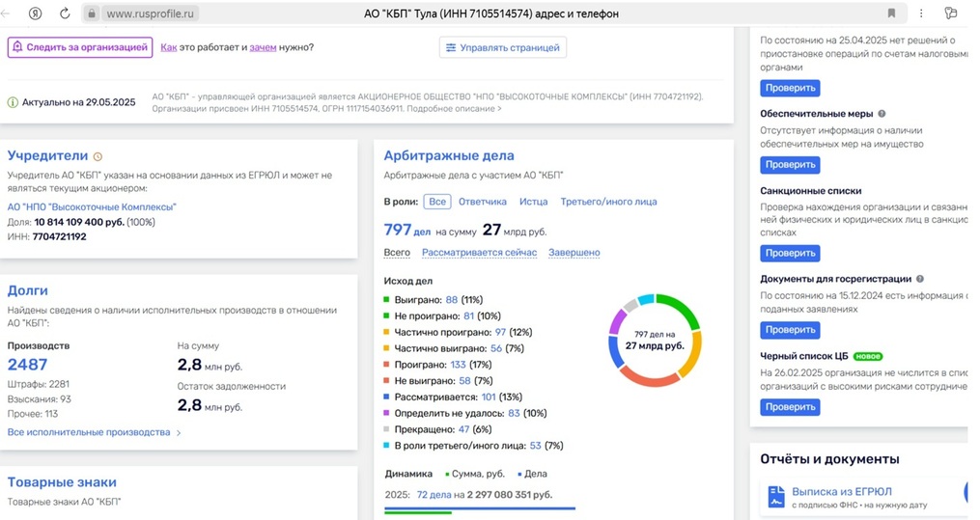Click the Управлять страницей button
Screen dimensions: 980x520
(x=503, y=47)
